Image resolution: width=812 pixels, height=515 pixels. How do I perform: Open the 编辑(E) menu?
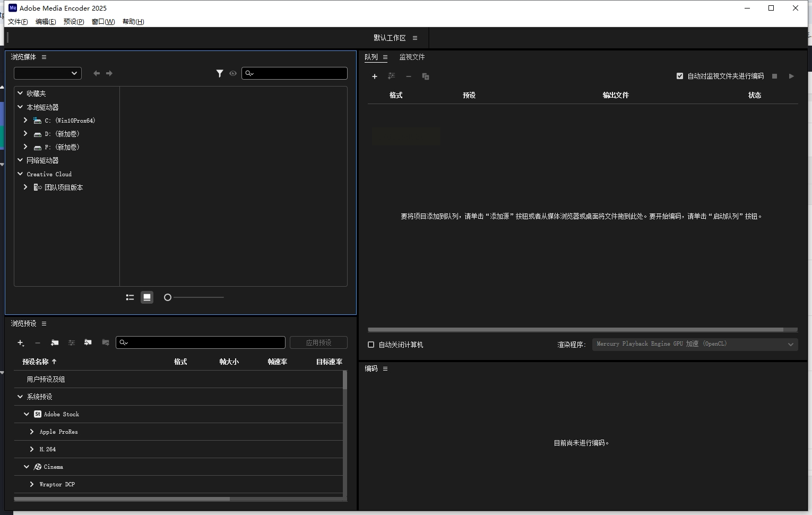tap(46, 22)
